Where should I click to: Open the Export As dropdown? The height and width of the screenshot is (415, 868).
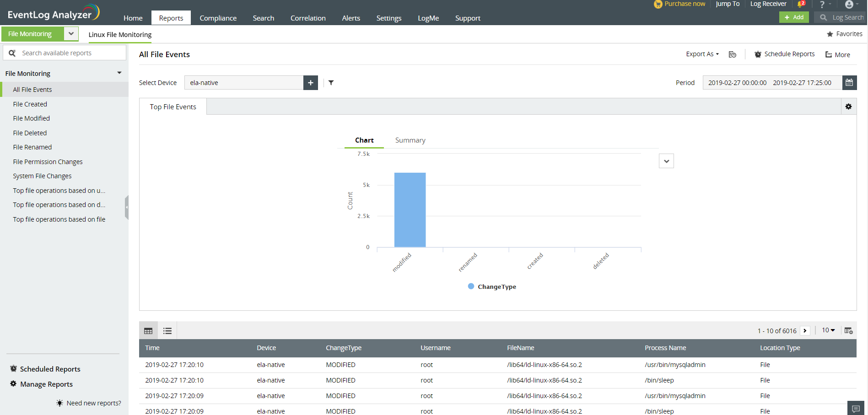pyautogui.click(x=702, y=54)
